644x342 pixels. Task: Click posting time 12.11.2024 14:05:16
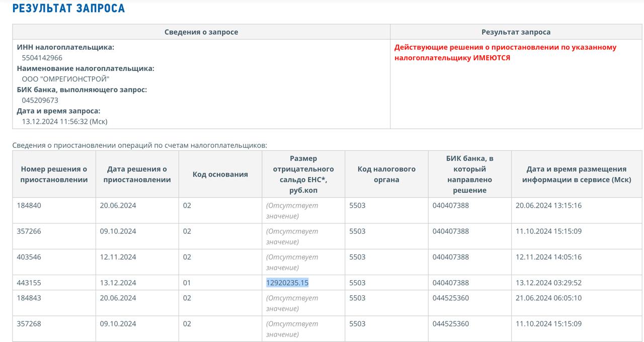point(548,256)
